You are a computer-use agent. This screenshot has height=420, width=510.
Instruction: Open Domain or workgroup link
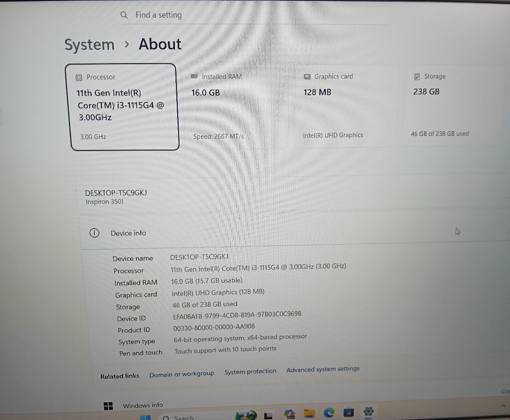click(181, 374)
